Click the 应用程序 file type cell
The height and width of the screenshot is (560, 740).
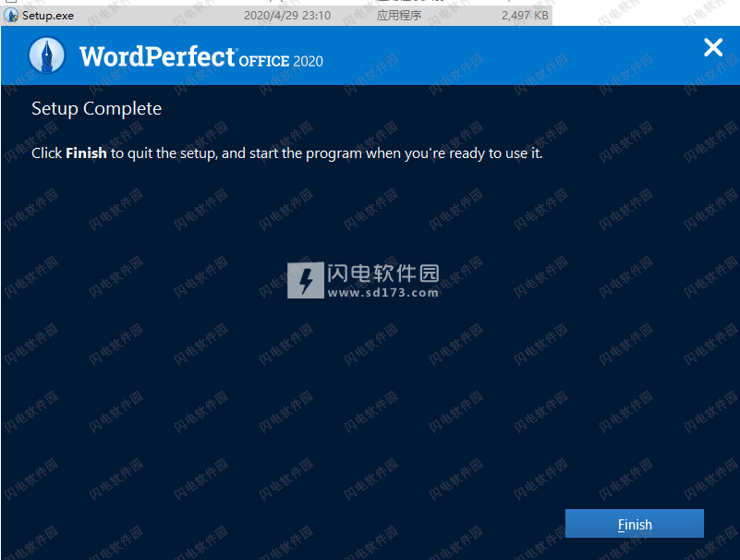399,16
